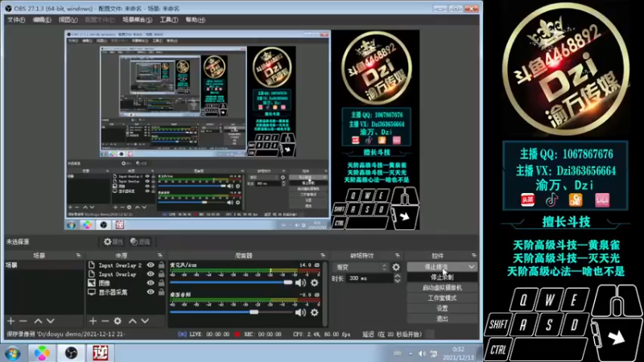The image size is (644, 362).
Task: Open 桌面音频 audio settings gear
Action: [x=315, y=312]
